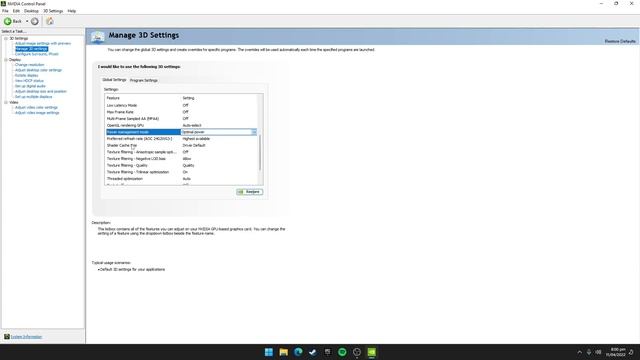Switch to the Global Settings tab
The image size is (640, 360).
tap(114, 80)
